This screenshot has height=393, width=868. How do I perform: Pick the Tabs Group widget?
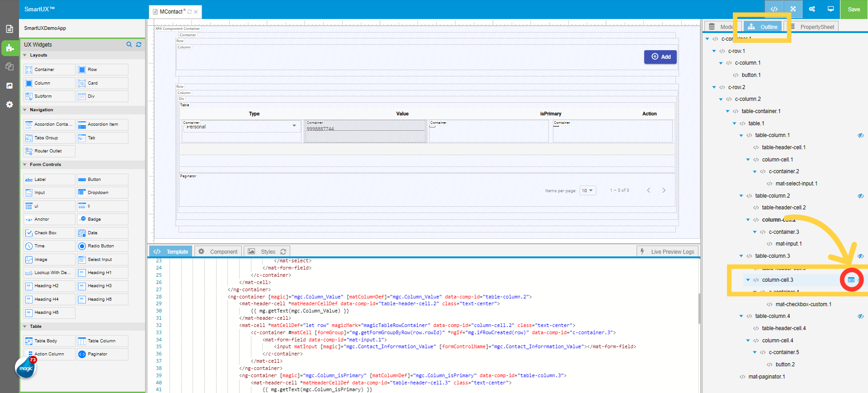tap(49, 138)
